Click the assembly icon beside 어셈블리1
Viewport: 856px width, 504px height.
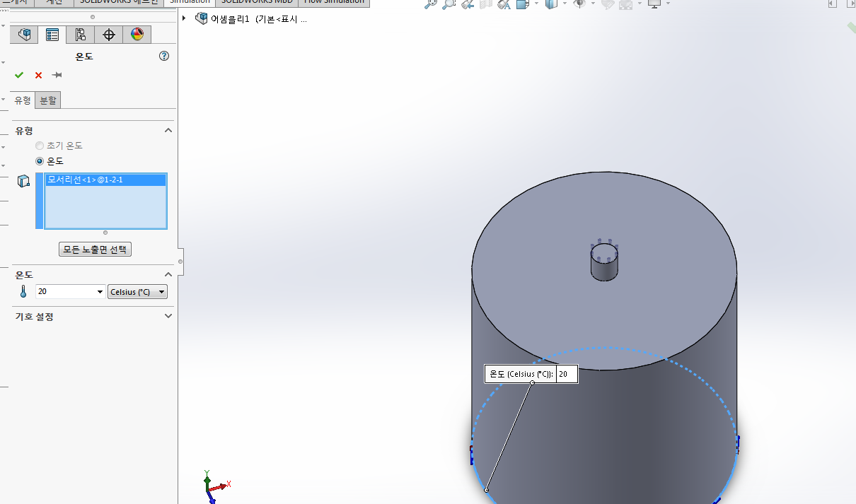point(202,18)
